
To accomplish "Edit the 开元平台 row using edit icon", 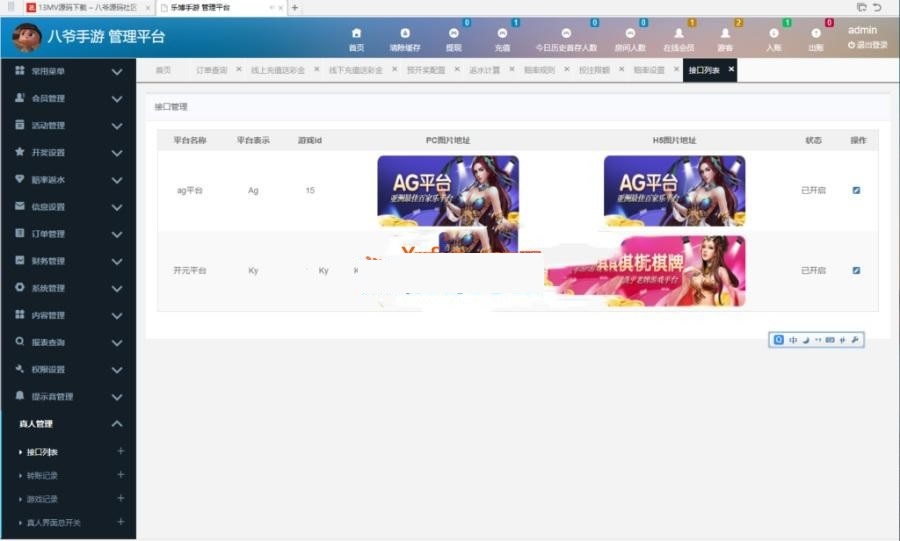I will pos(856,270).
